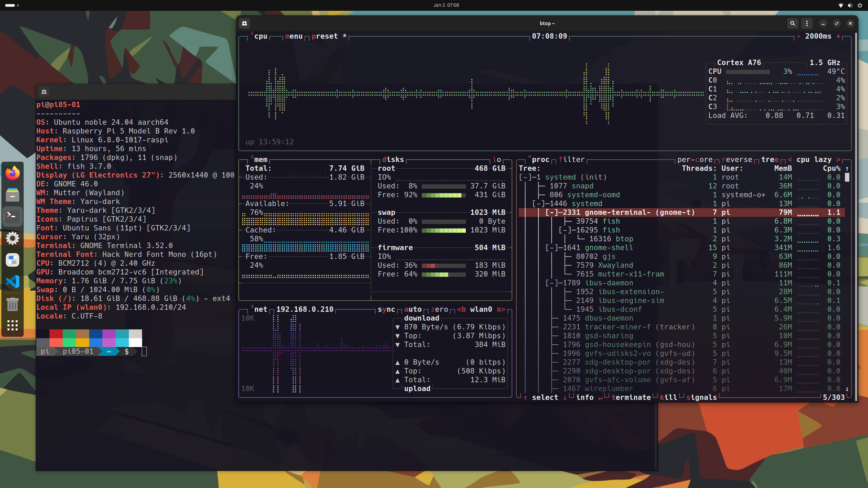The height and width of the screenshot is (488, 868).
Task: Toggle zero totals in net box
Action: click(439, 309)
